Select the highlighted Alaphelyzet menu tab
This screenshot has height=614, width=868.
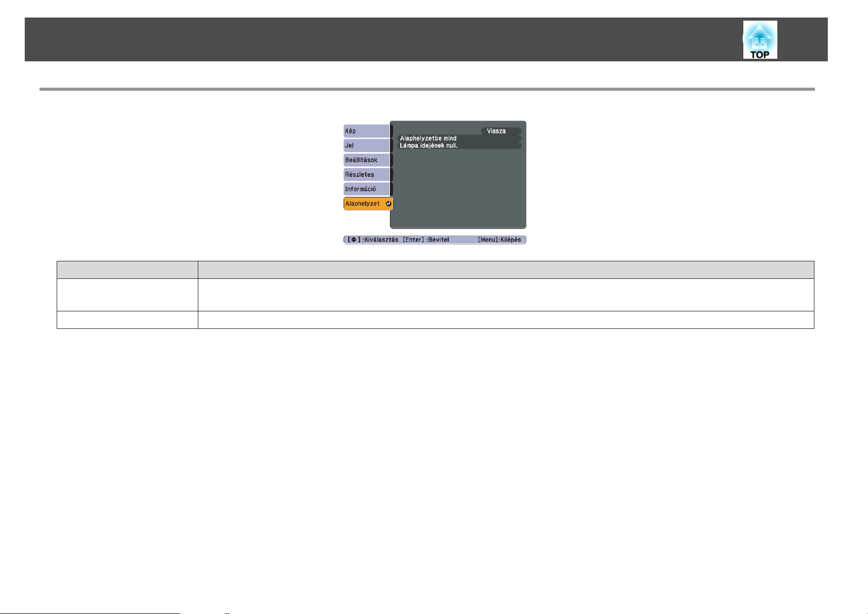click(x=368, y=204)
